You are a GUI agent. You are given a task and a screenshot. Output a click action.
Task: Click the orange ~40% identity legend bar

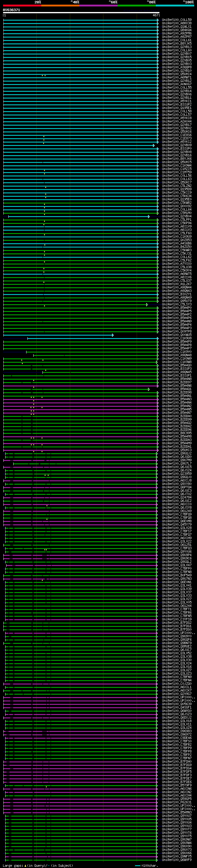[60, 6]
